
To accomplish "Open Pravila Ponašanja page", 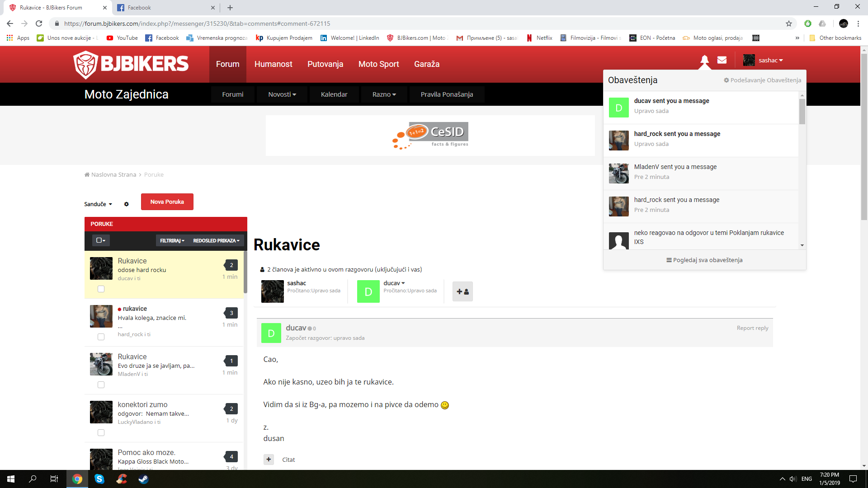I will click(x=447, y=94).
